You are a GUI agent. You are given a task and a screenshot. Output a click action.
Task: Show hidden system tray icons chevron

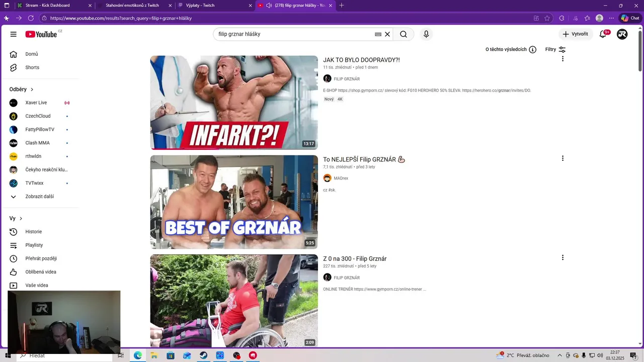559,355
